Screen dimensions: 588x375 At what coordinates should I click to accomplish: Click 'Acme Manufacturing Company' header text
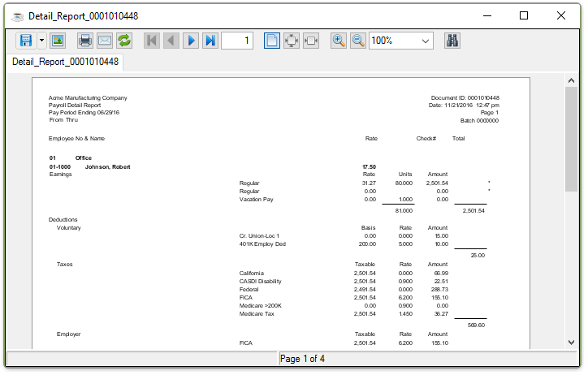(88, 97)
